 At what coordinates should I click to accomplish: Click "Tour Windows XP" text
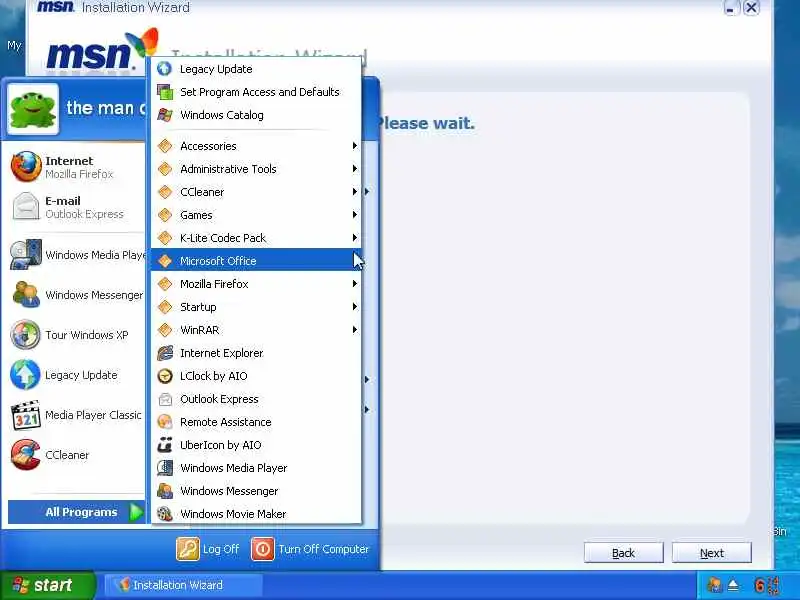point(87,335)
